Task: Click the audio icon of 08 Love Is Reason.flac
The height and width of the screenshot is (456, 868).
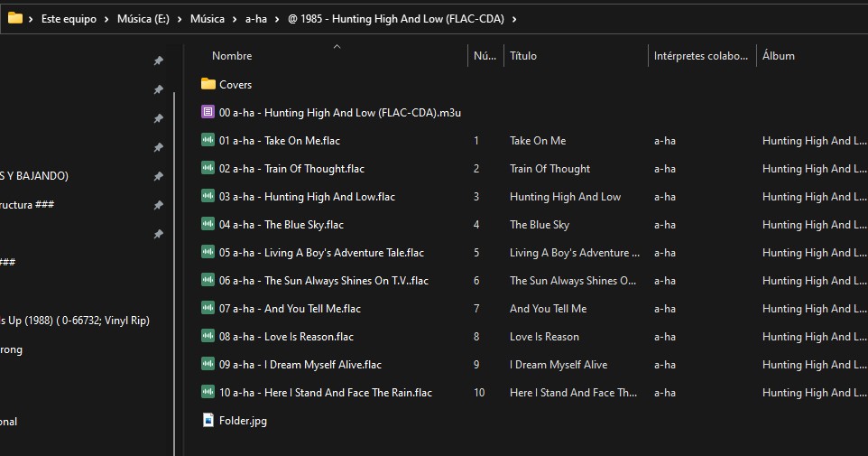Action: pyautogui.click(x=208, y=336)
